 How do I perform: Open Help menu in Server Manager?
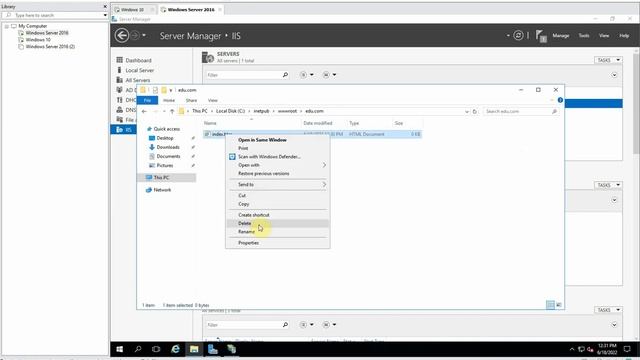[624, 36]
